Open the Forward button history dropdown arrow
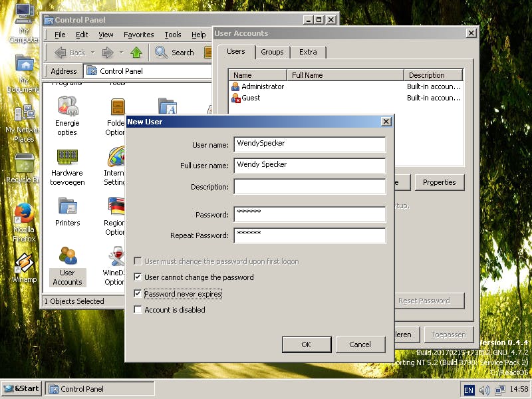Image resolution: width=532 pixels, height=399 pixels. tap(121, 53)
